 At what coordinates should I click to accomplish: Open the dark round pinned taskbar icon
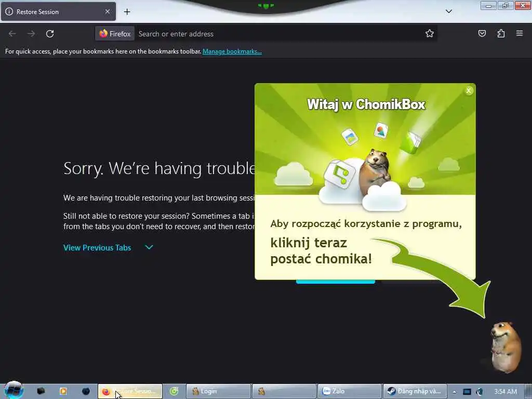tap(86, 391)
